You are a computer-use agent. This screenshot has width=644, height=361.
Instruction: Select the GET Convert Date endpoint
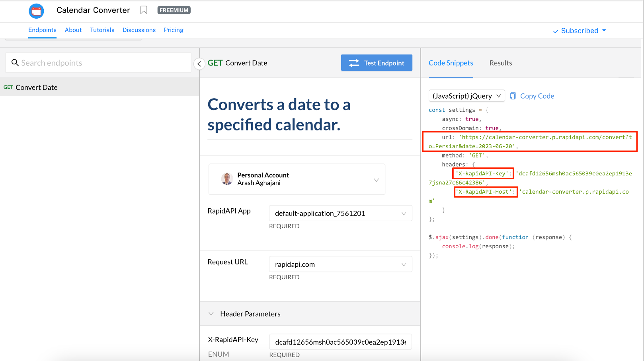click(37, 87)
